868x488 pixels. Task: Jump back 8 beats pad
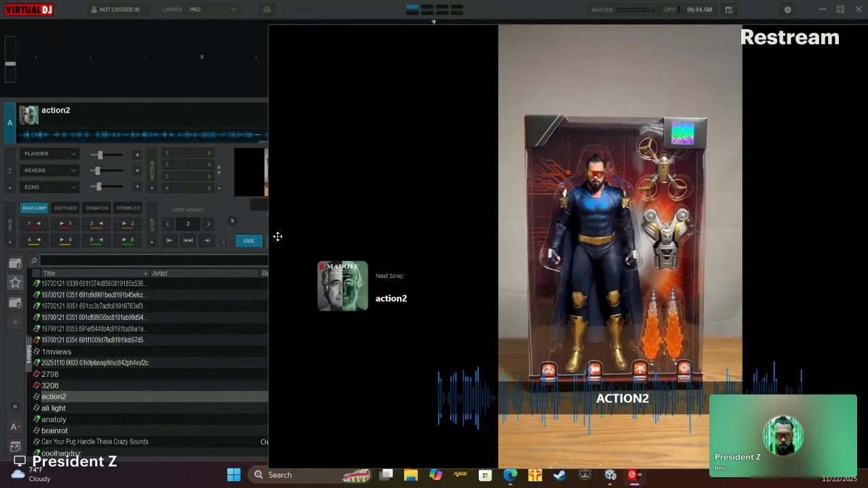tap(96, 240)
